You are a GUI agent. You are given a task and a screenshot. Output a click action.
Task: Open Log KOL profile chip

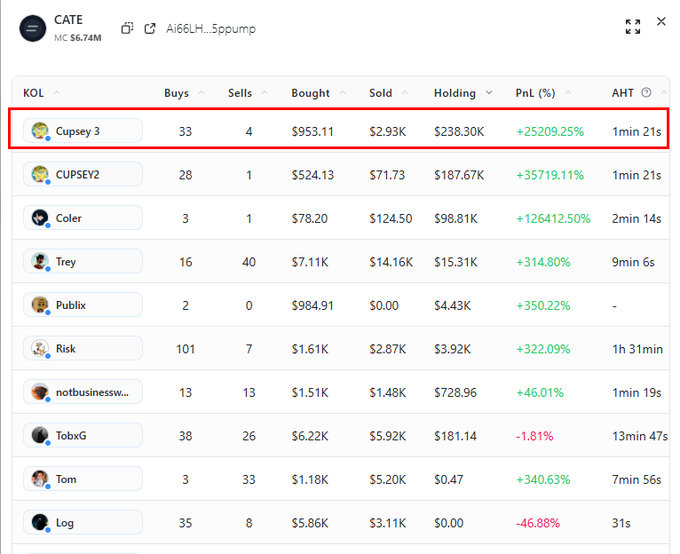(83, 522)
